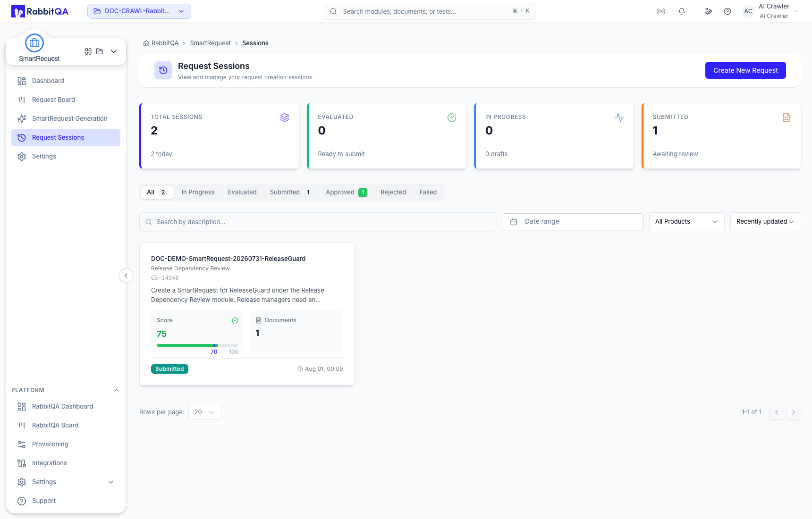Image resolution: width=812 pixels, height=519 pixels.
Task: Switch to the Submitted tab
Action: tap(290, 193)
